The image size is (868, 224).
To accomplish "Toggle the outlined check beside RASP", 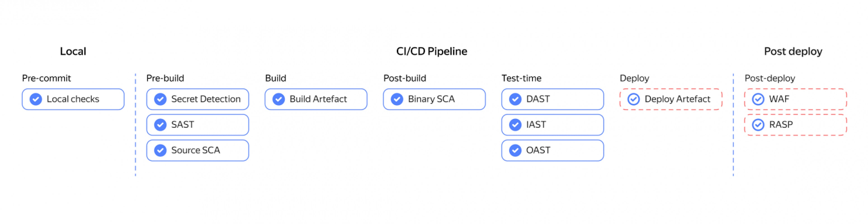I will [x=758, y=125].
